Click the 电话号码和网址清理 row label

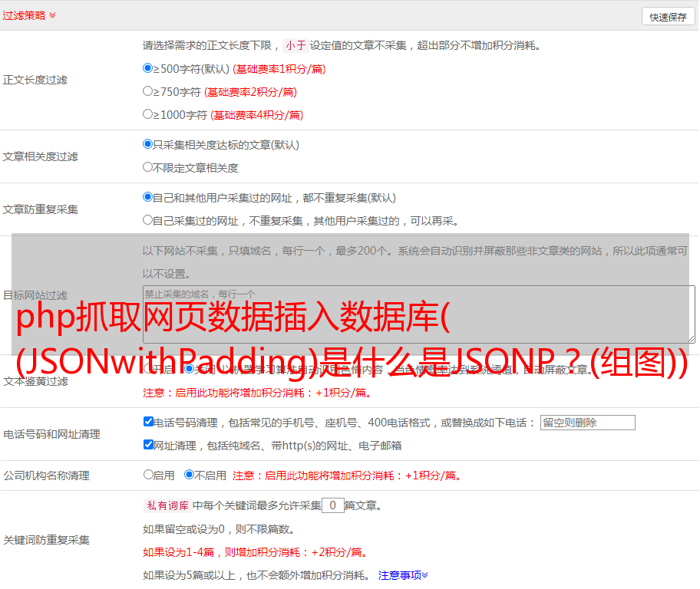pos(51,434)
